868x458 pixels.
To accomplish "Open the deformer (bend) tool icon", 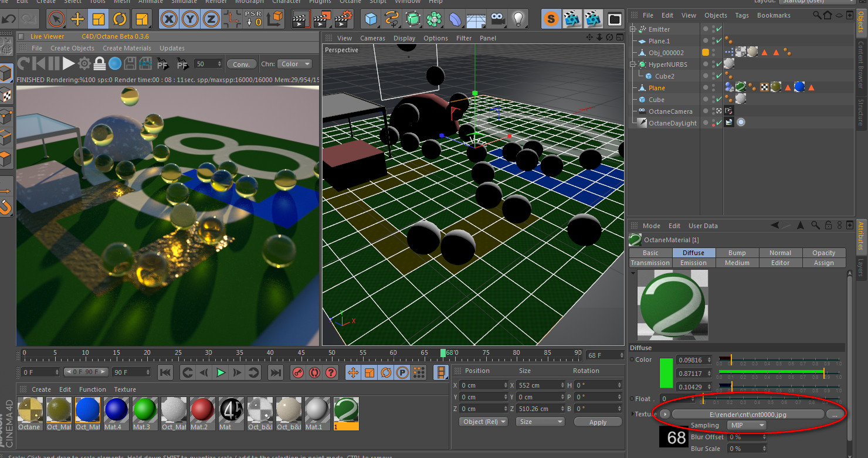I will [456, 19].
